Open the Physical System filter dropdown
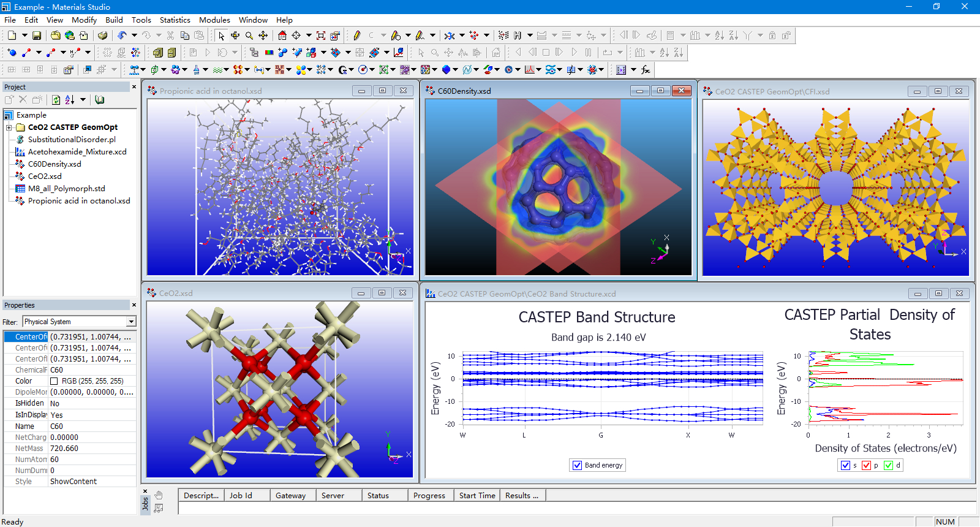This screenshot has height=527, width=980. pyautogui.click(x=131, y=322)
